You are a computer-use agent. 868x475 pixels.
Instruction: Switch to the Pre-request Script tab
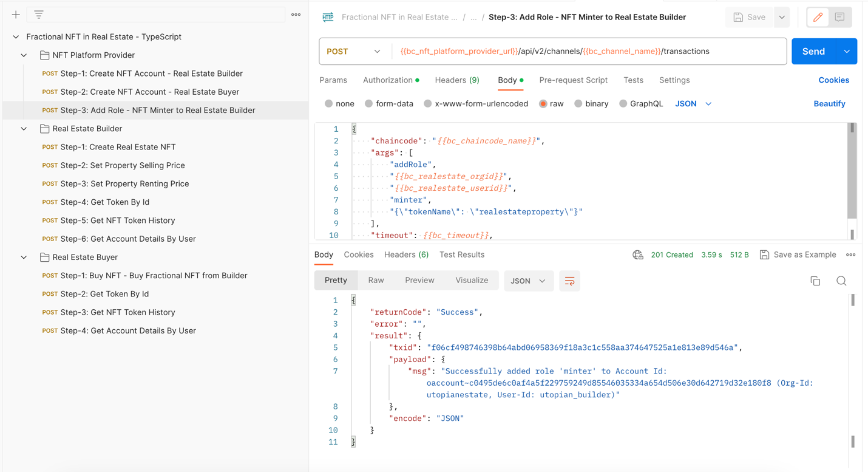pos(573,80)
